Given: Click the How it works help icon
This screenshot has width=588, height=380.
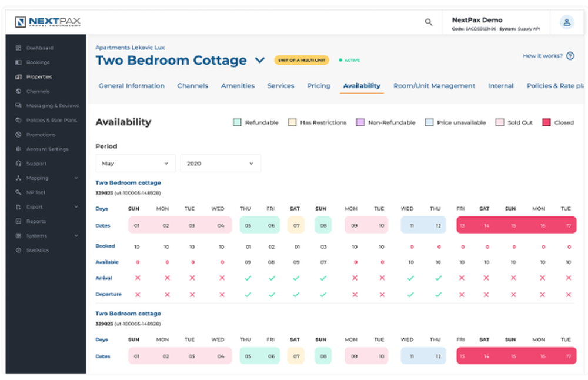Looking at the screenshot, I should [570, 56].
